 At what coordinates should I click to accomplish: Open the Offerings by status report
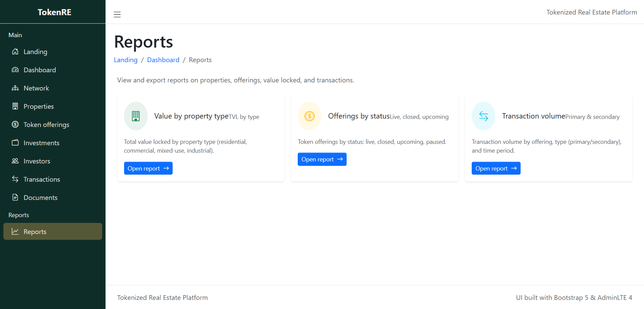(322, 159)
